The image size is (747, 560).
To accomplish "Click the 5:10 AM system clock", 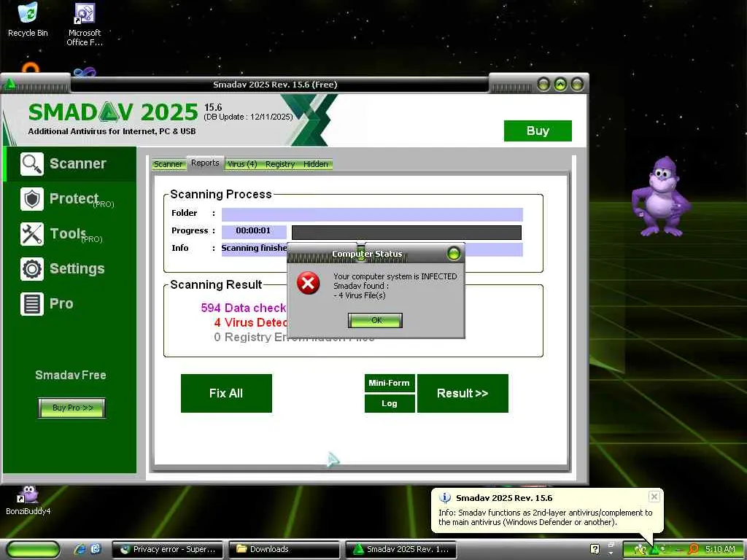I will pos(720,550).
